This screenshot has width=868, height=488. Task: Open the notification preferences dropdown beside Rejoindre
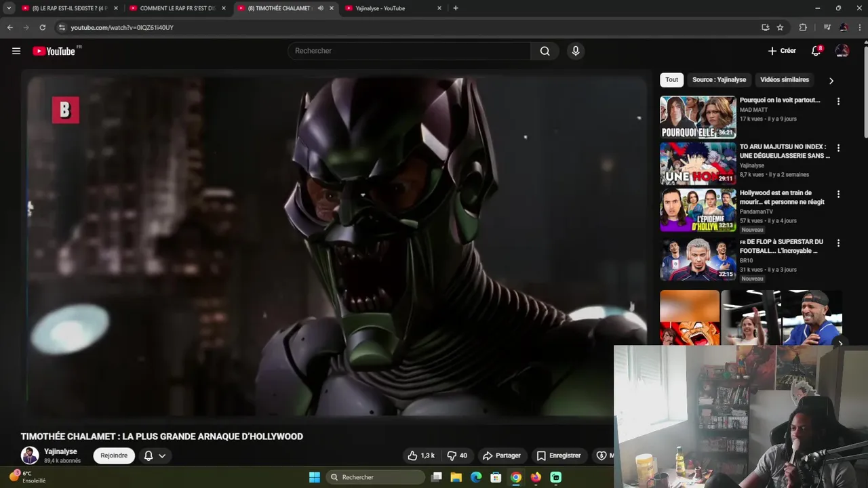click(155, 455)
